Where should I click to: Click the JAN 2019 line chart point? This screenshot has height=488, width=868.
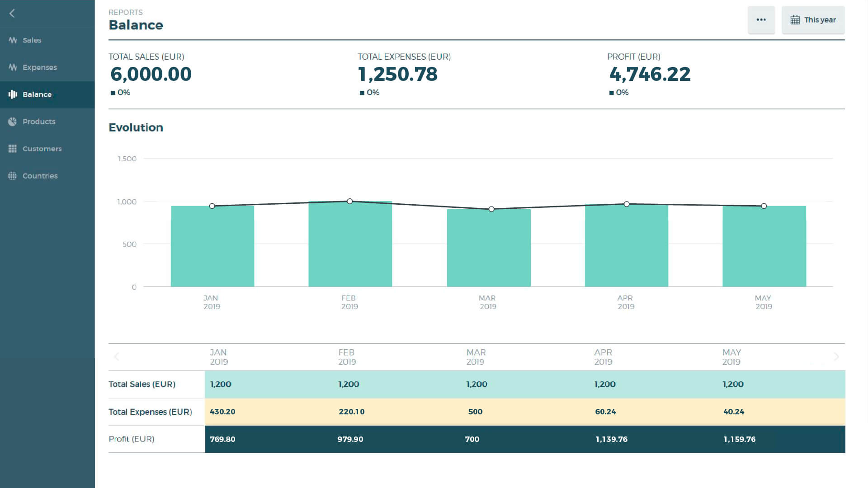tap(212, 206)
